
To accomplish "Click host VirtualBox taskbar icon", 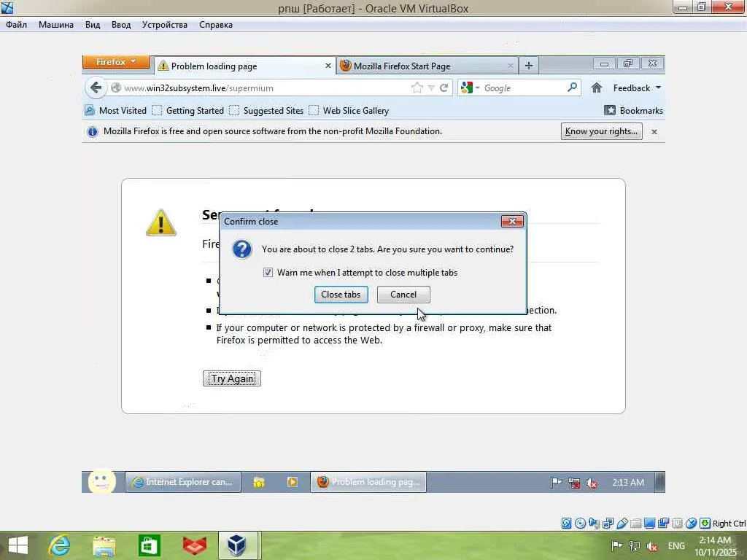I will tap(237, 545).
